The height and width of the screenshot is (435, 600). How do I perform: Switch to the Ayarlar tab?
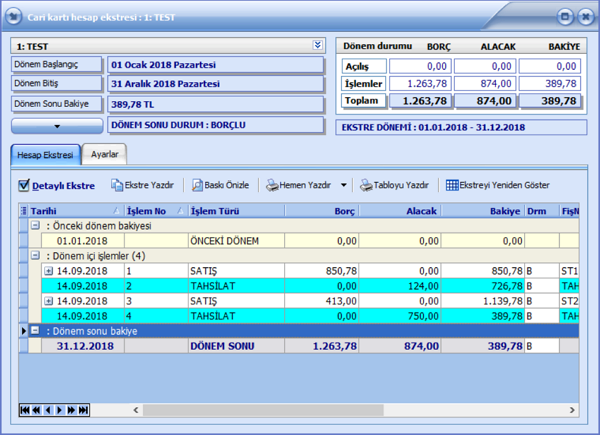pos(106,154)
